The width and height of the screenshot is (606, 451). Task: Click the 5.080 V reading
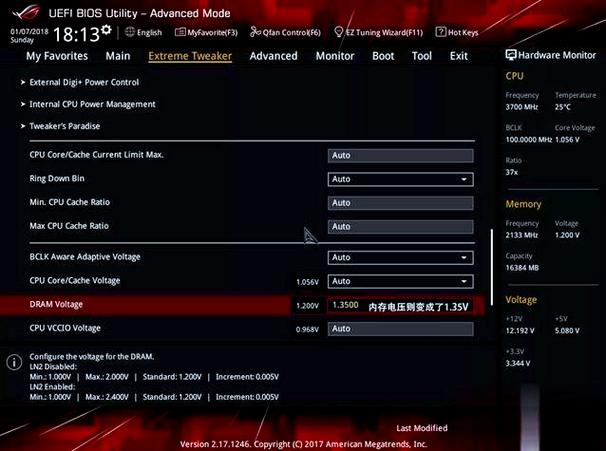click(567, 331)
